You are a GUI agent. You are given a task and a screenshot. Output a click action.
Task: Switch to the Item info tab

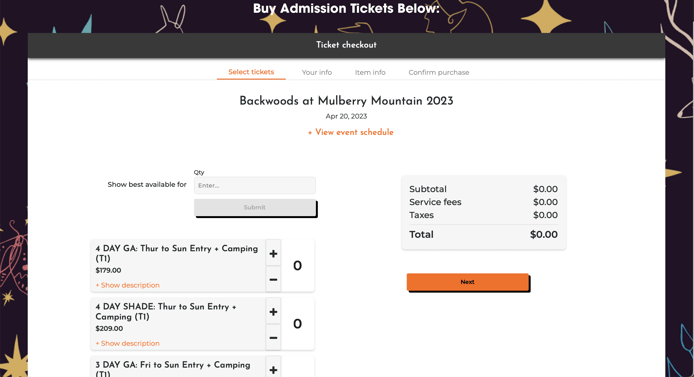[x=370, y=72]
